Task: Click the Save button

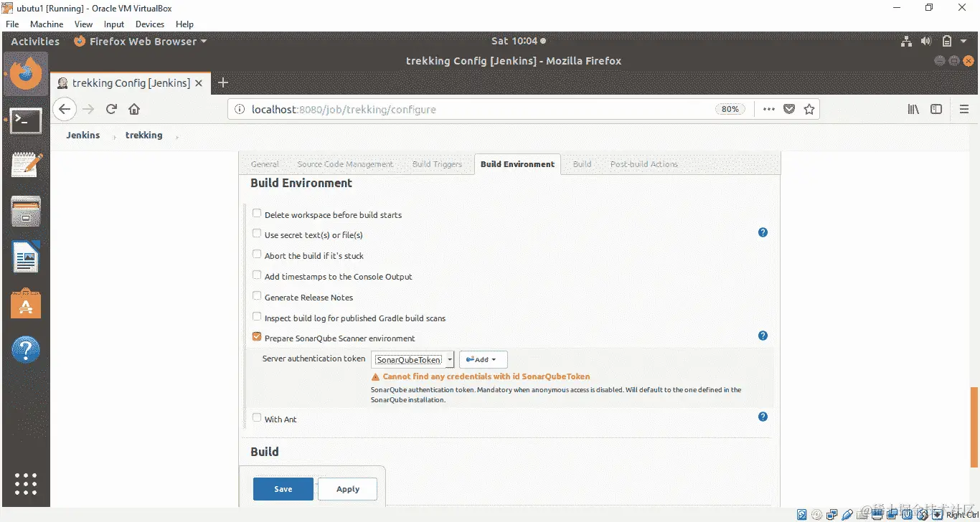Action: coord(283,488)
